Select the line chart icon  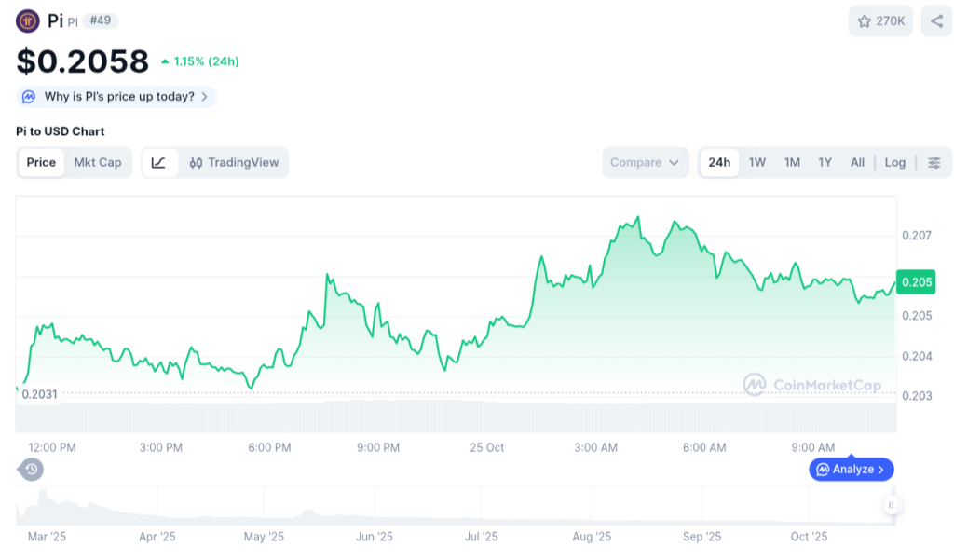(x=158, y=162)
